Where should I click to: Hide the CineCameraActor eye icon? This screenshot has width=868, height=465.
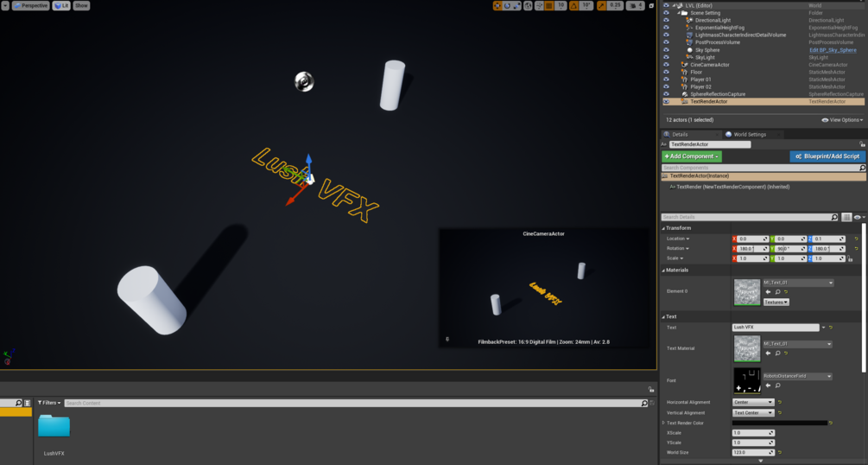666,64
